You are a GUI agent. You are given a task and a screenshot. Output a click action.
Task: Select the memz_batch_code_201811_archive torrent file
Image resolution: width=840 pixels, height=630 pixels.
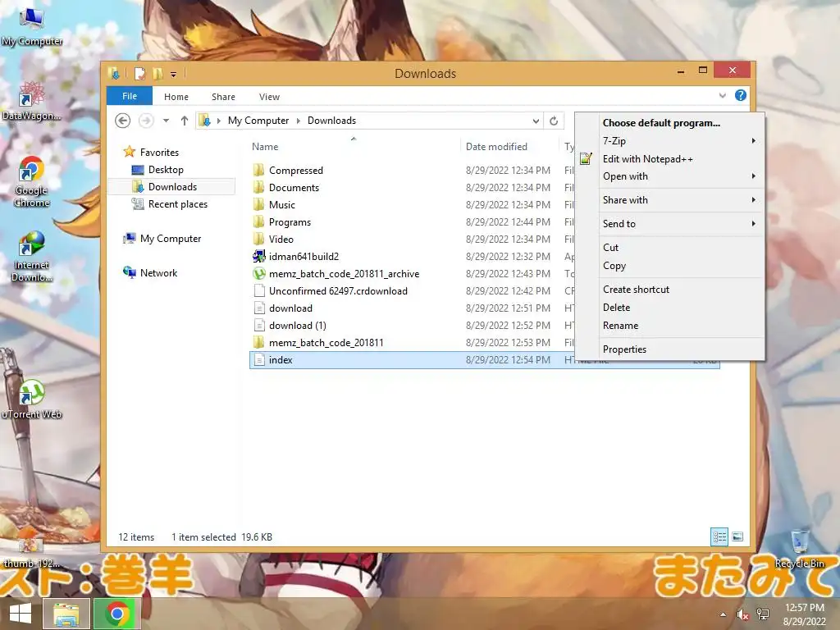[x=344, y=274]
